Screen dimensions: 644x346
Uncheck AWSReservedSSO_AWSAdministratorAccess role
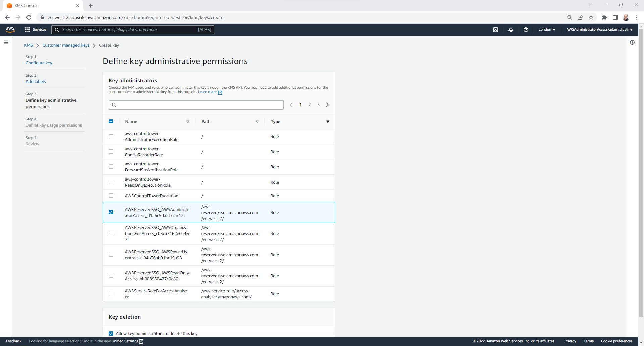point(111,212)
